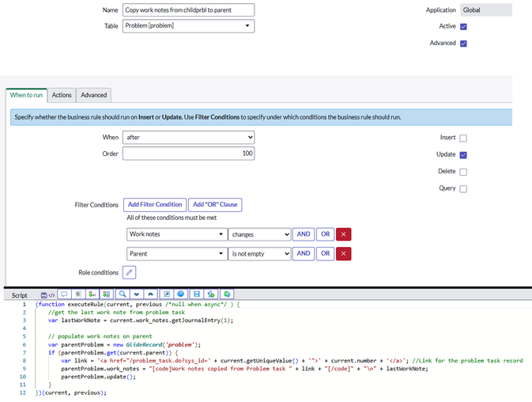Viewport: 532px width, 402px height.
Task: Toggle the Update checkbox
Action: click(x=463, y=155)
